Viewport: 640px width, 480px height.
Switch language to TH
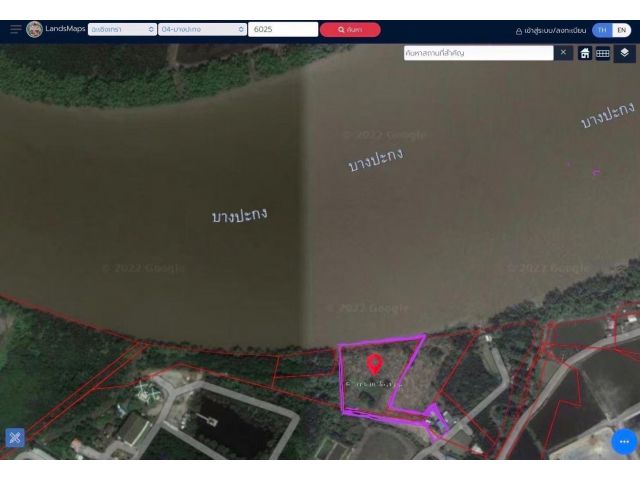pos(602,30)
